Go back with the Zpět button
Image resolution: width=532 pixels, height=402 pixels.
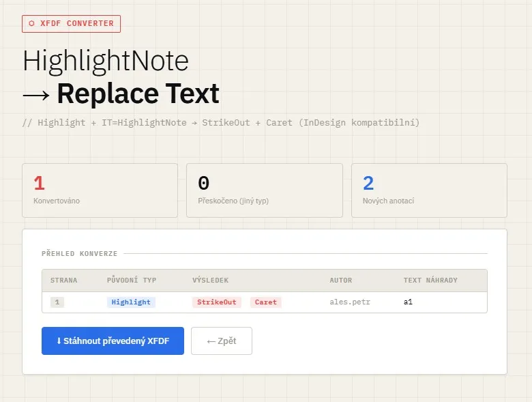click(222, 341)
